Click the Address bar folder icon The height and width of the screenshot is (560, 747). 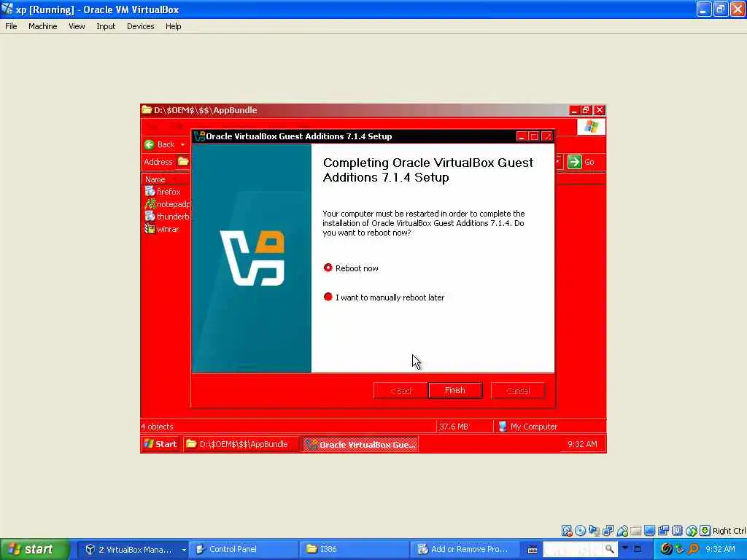click(x=183, y=162)
